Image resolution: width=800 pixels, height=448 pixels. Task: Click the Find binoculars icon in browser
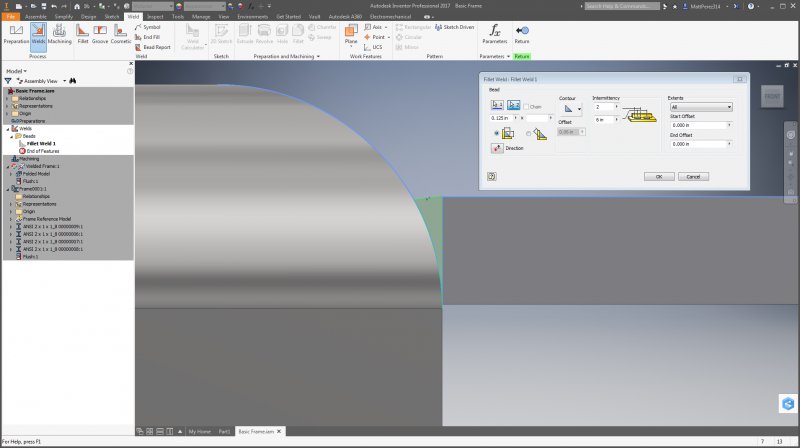[x=74, y=80]
